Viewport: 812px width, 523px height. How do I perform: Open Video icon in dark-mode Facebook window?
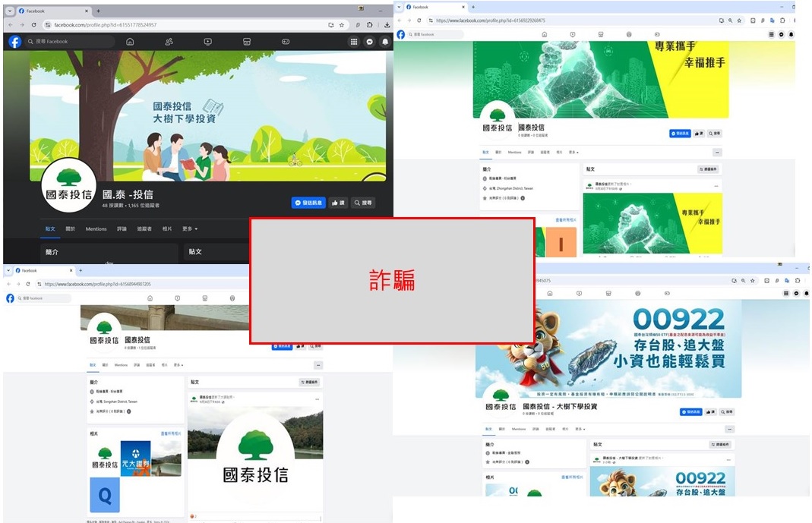pos(207,42)
